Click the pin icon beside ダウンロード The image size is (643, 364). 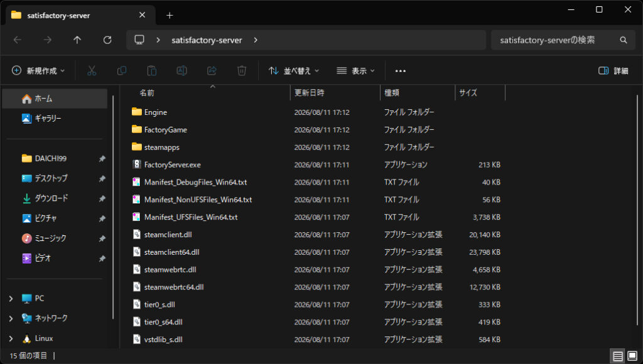[x=102, y=198]
